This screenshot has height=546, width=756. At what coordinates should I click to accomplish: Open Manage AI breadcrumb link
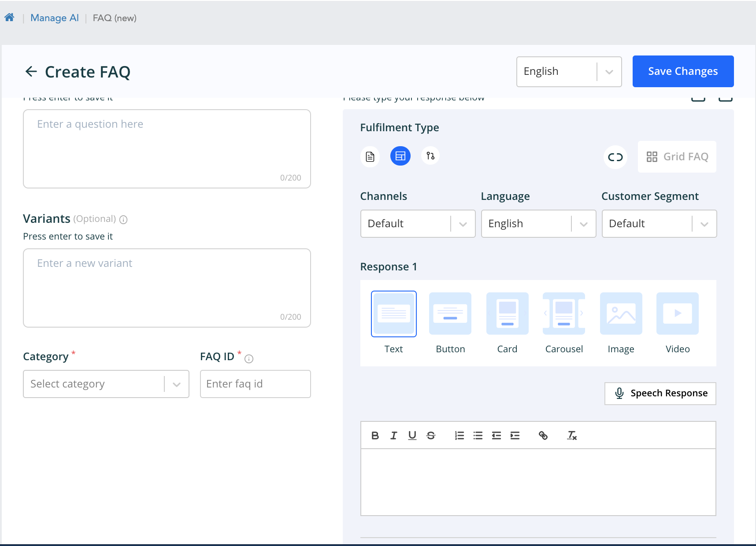tap(55, 18)
